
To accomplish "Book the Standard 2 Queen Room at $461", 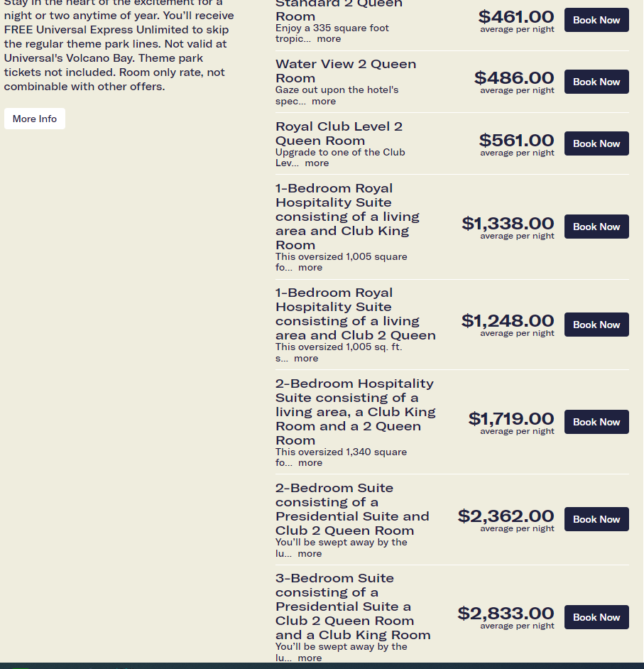I will 596,20.
